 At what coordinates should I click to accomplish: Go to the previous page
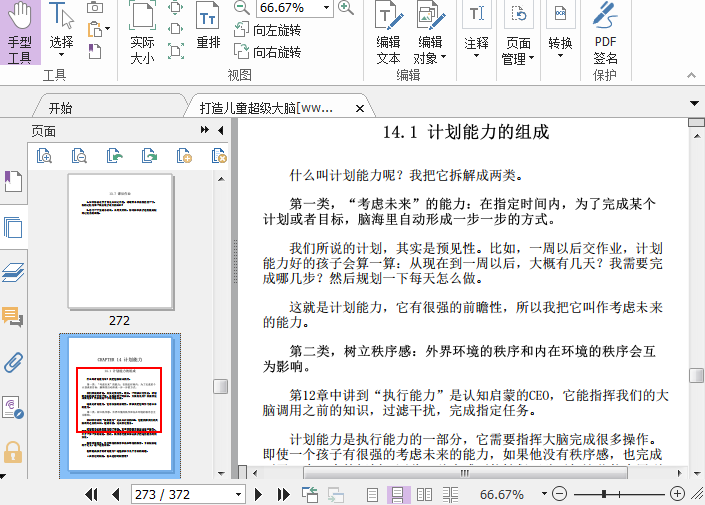click(x=116, y=495)
